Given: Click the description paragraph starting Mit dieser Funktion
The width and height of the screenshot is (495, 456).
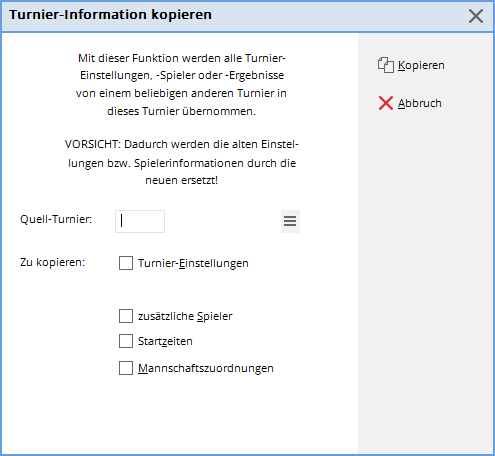Looking at the screenshot, I should [x=181, y=84].
